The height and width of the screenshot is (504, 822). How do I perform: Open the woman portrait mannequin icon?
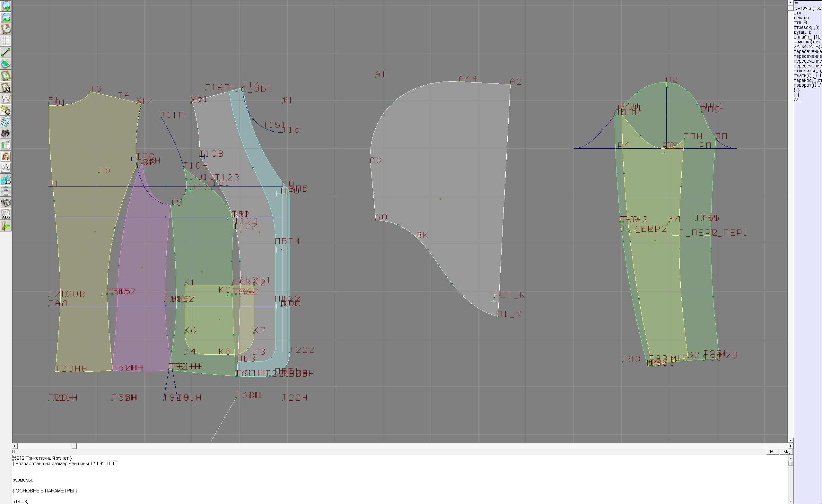(6, 156)
